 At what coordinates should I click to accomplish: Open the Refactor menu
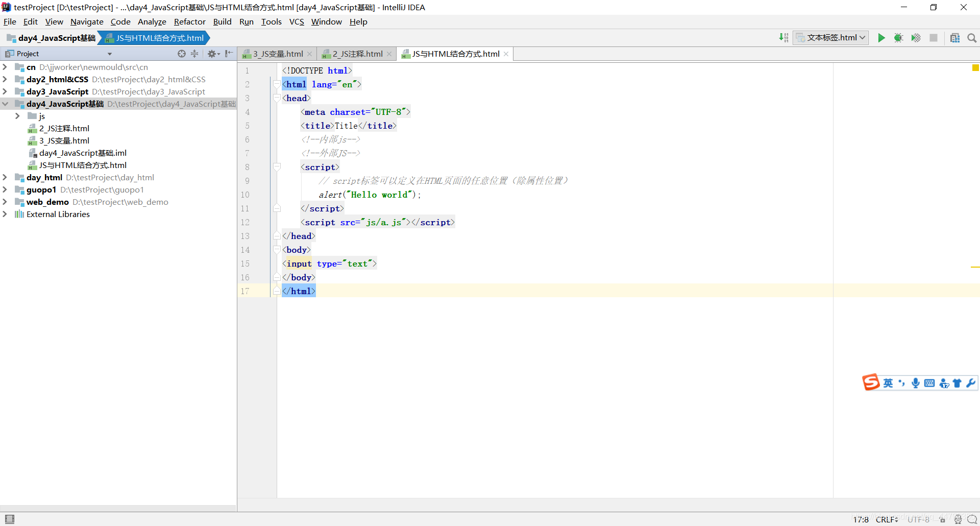pos(189,21)
